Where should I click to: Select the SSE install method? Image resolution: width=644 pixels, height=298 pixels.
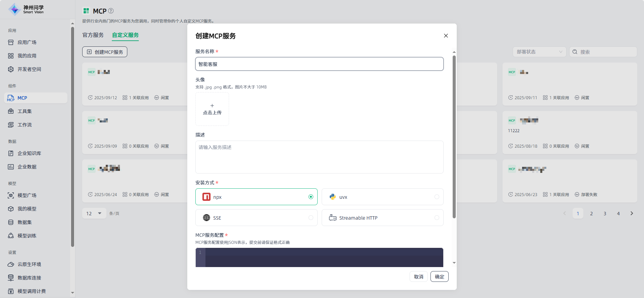click(x=256, y=218)
